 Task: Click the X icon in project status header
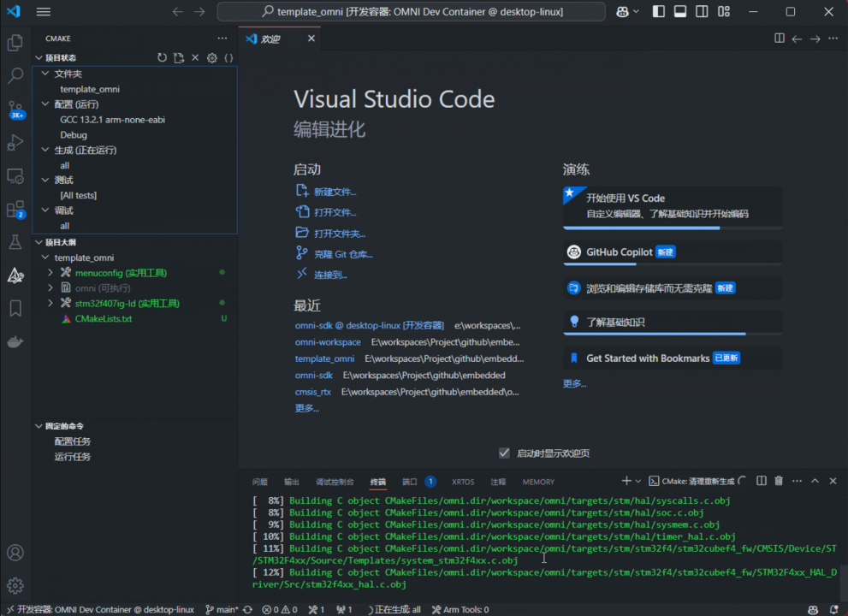coord(195,57)
